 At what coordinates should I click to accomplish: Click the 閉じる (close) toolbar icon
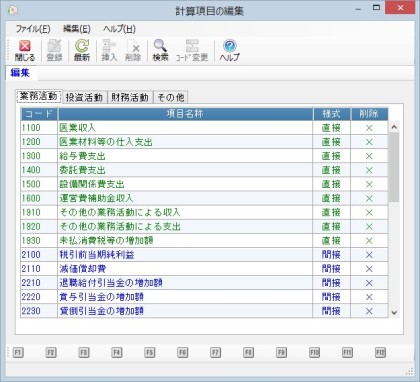[x=25, y=50]
